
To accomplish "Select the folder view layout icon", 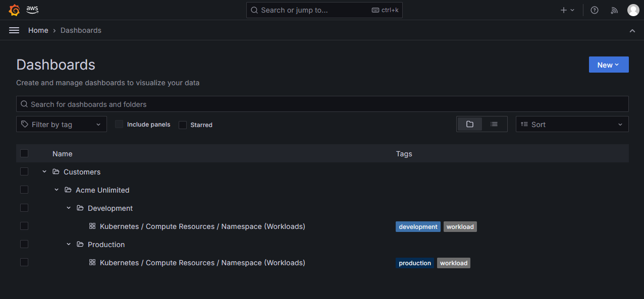I will (469, 124).
